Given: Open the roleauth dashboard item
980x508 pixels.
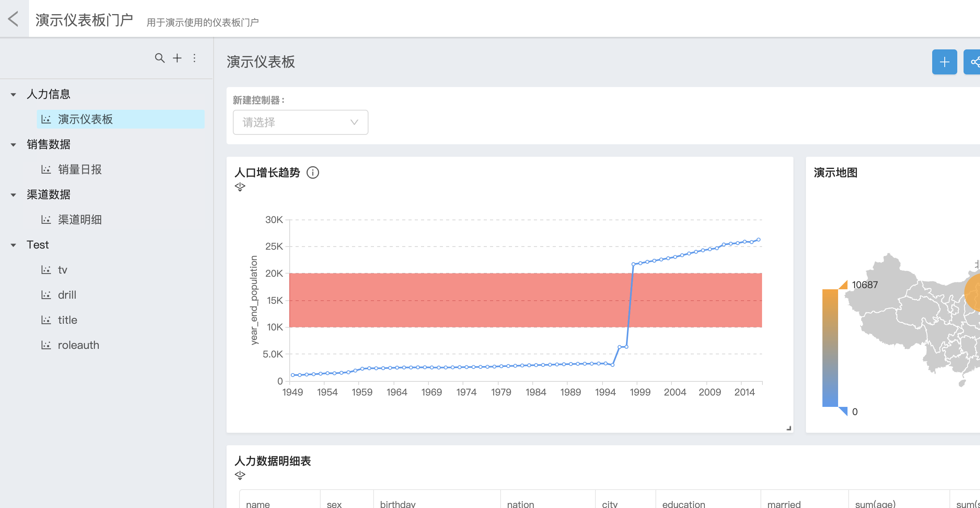Looking at the screenshot, I should click(78, 345).
